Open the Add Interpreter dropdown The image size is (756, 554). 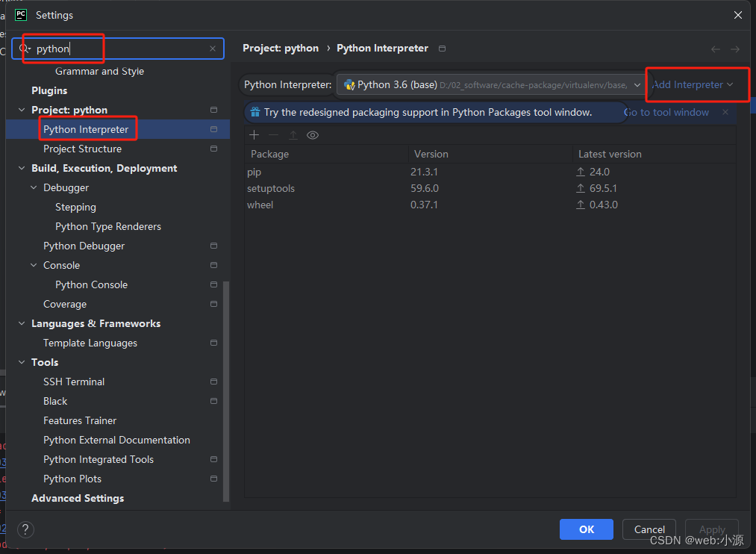pyautogui.click(x=693, y=85)
